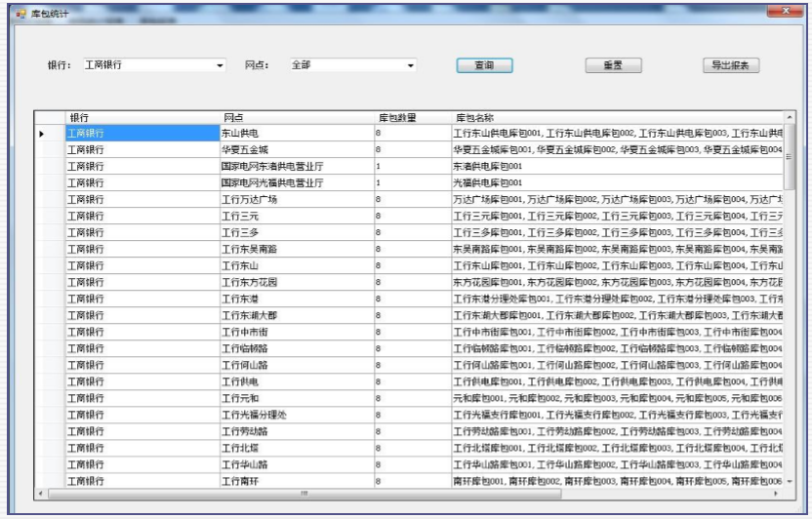The image size is (812, 519).
Task: Click the 库包名称 cell starting 元和库包001
Action: (x=617, y=398)
